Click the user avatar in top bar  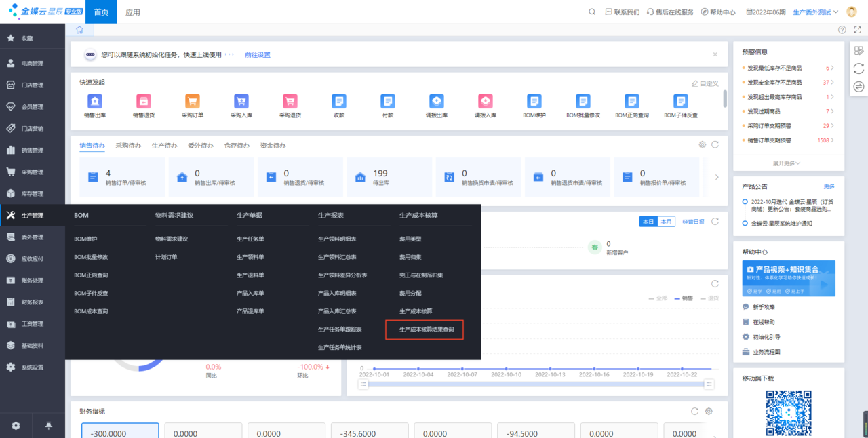[852, 12]
